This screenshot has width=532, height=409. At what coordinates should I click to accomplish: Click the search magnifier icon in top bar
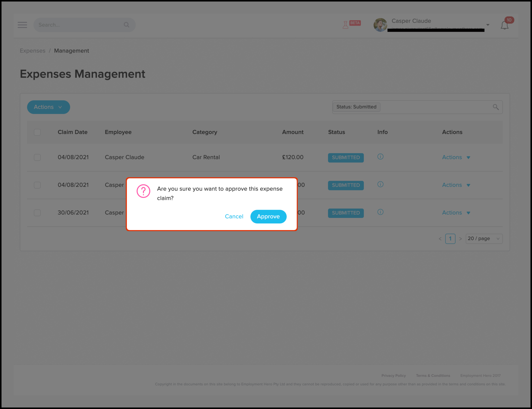(x=126, y=25)
